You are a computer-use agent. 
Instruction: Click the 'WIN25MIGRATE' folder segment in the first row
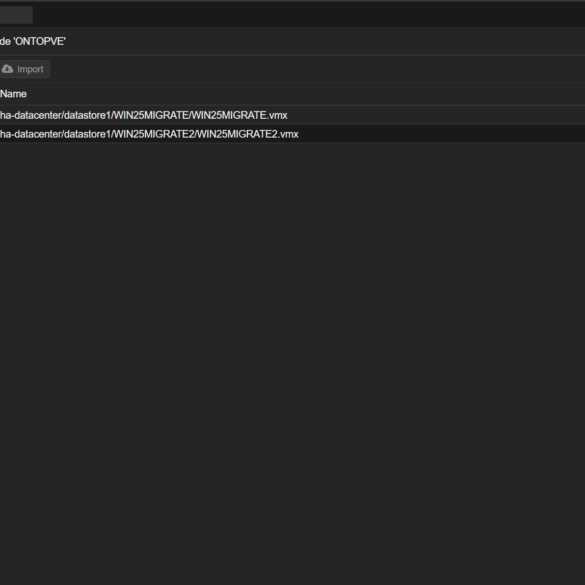click(151, 115)
